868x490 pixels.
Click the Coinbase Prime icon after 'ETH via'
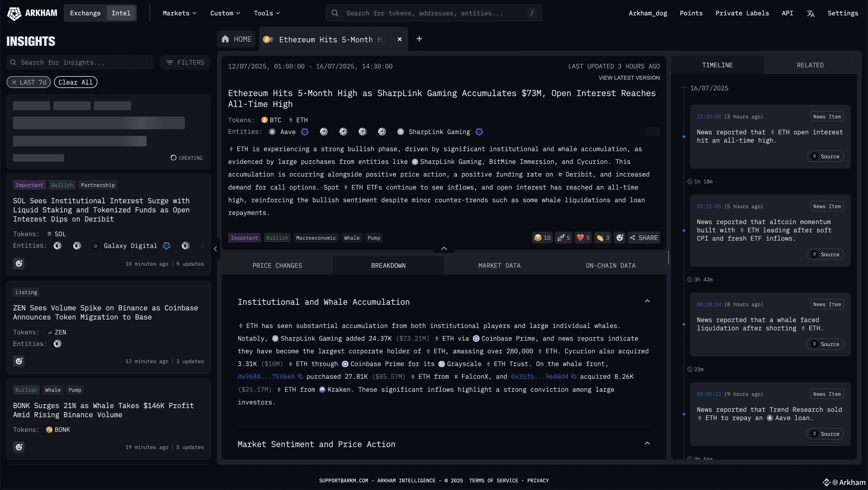pyautogui.click(x=476, y=338)
